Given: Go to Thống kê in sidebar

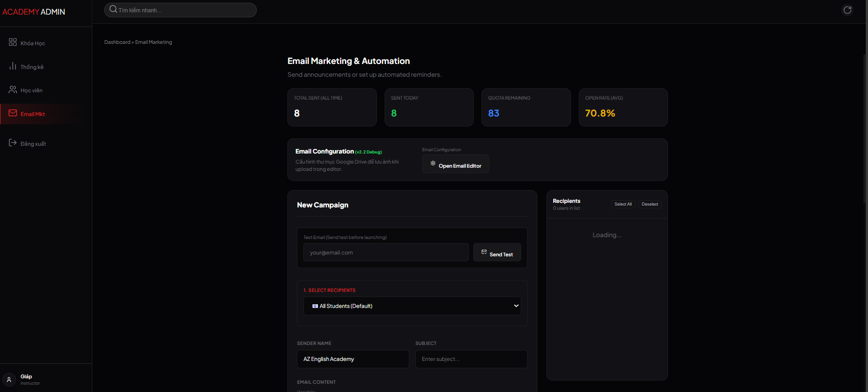Looking at the screenshot, I should click(x=32, y=67).
